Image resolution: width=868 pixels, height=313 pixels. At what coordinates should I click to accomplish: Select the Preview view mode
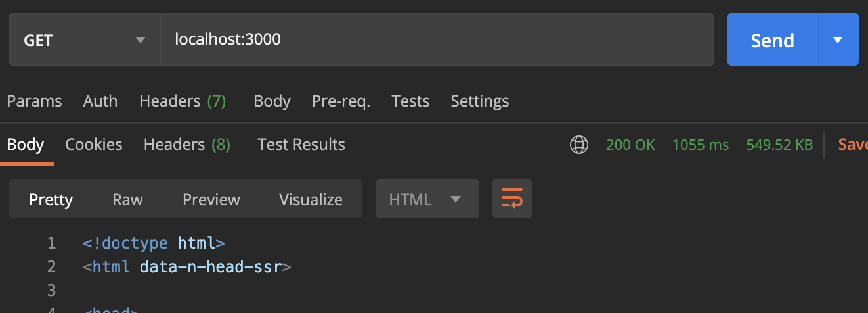(211, 199)
